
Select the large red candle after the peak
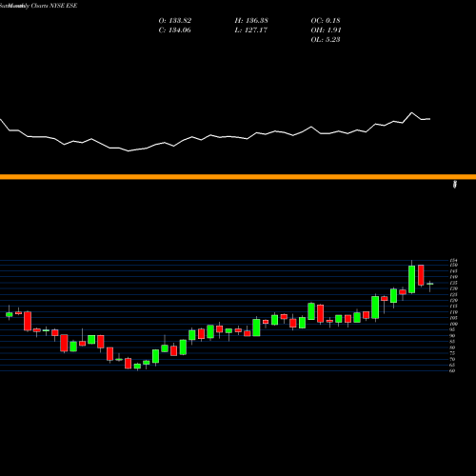[421, 275]
